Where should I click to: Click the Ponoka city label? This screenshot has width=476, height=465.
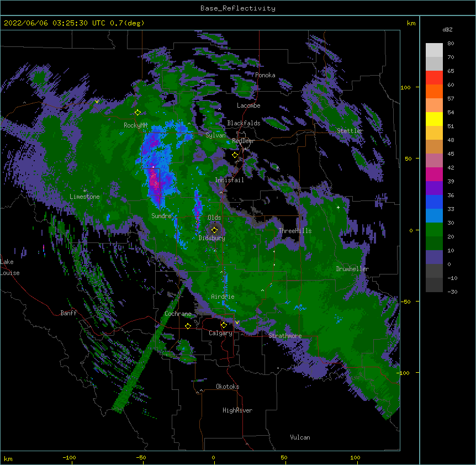[x=265, y=75]
